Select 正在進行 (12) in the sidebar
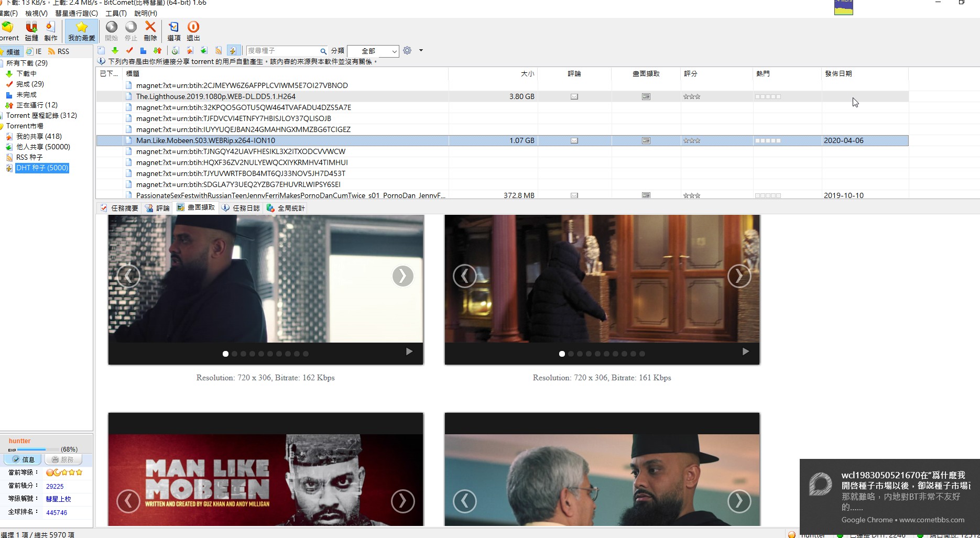Image resolution: width=980 pixels, height=538 pixels. 37,105
